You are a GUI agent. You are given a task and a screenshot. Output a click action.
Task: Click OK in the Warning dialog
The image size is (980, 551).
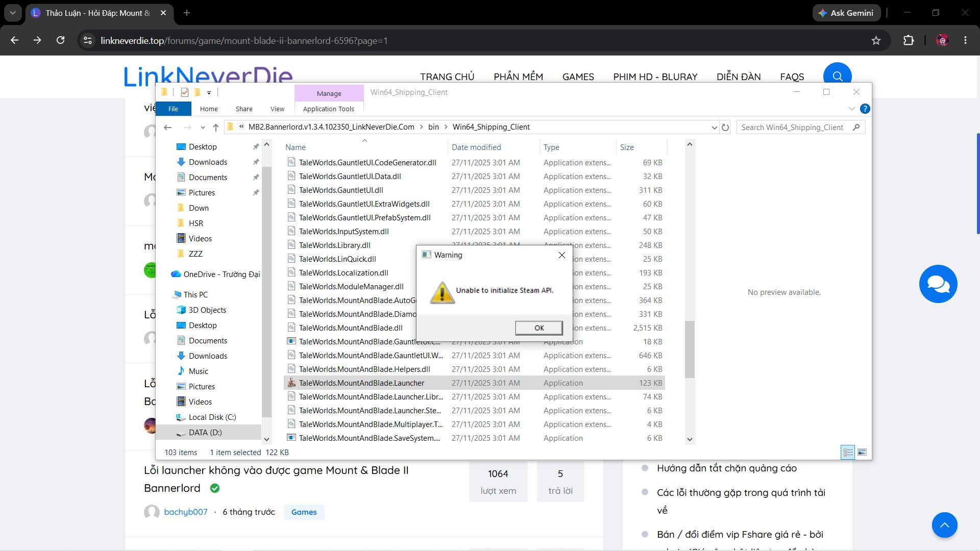click(x=539, y=328)
